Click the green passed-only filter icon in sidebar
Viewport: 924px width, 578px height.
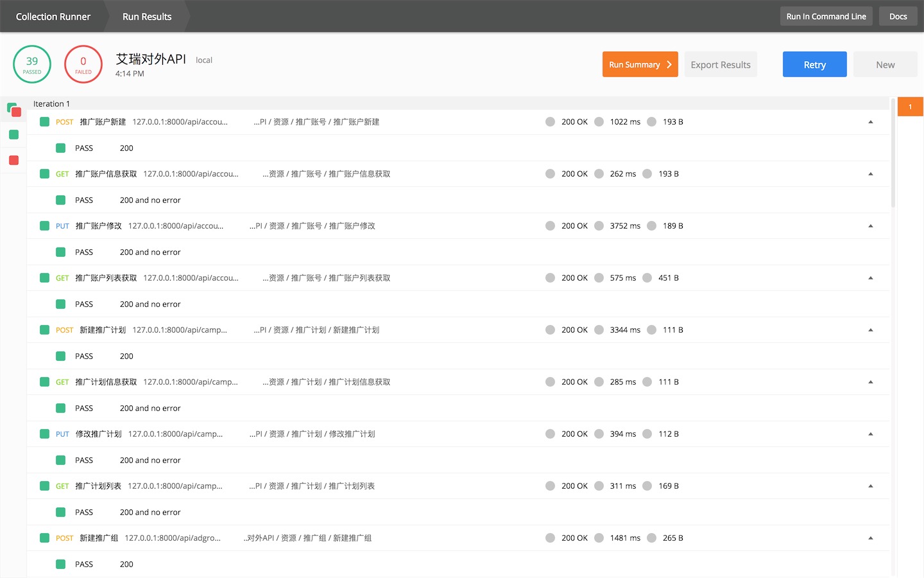(x=13, y=134)
